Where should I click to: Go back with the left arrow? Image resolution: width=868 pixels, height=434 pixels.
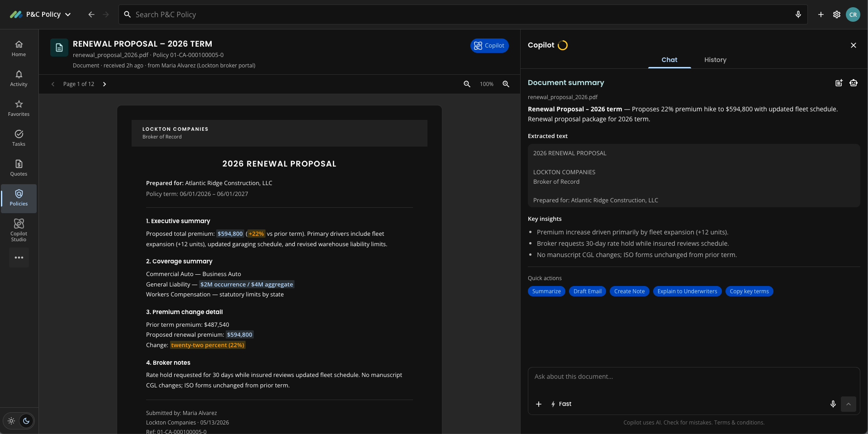pyautogui.click(x=91, y=14)
